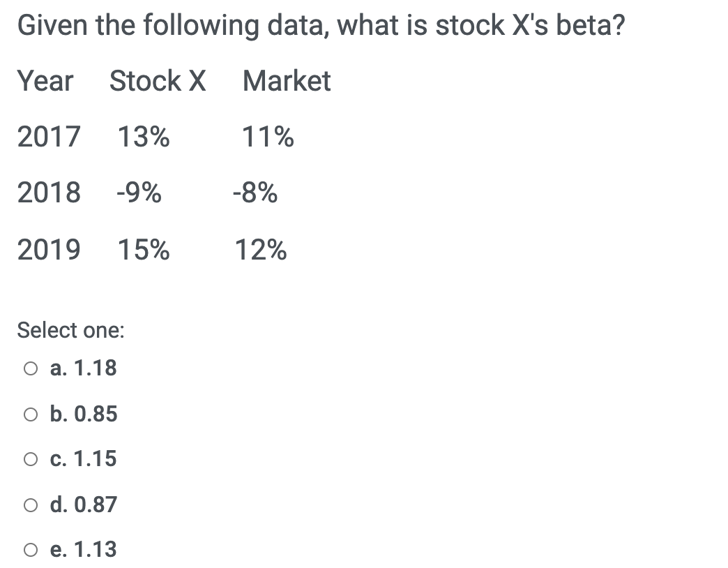
Task: Click the 15% Stock X value for 2019
Action: tap(142, 250)
